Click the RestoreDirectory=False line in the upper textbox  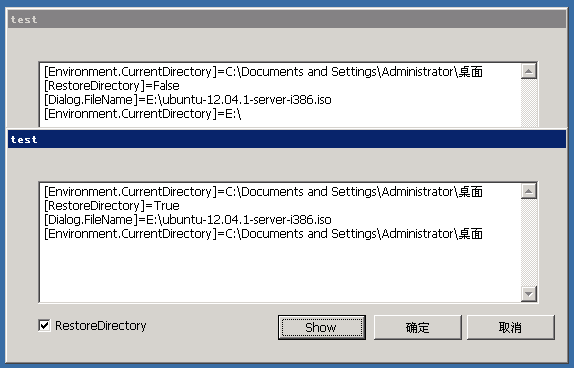tap(112, 86)
